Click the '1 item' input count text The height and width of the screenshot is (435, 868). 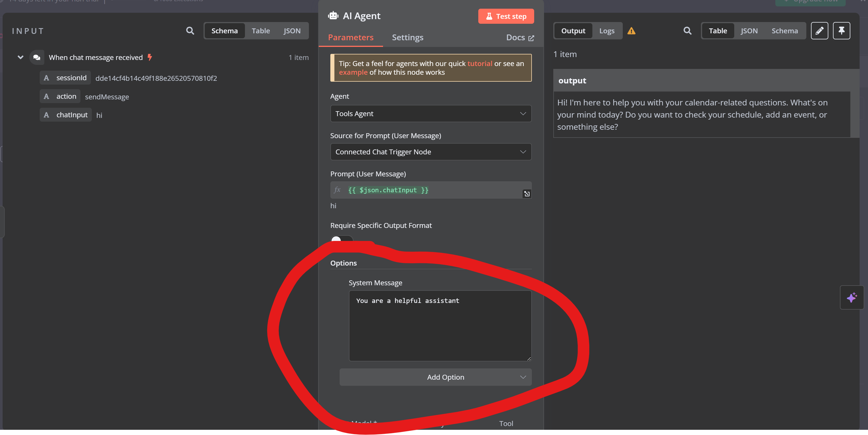(x=299, y=57)
